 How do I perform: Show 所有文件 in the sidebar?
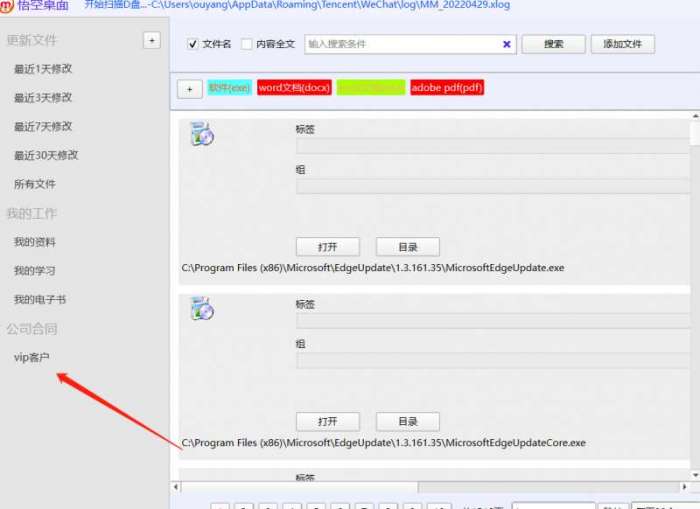point(35,184)
